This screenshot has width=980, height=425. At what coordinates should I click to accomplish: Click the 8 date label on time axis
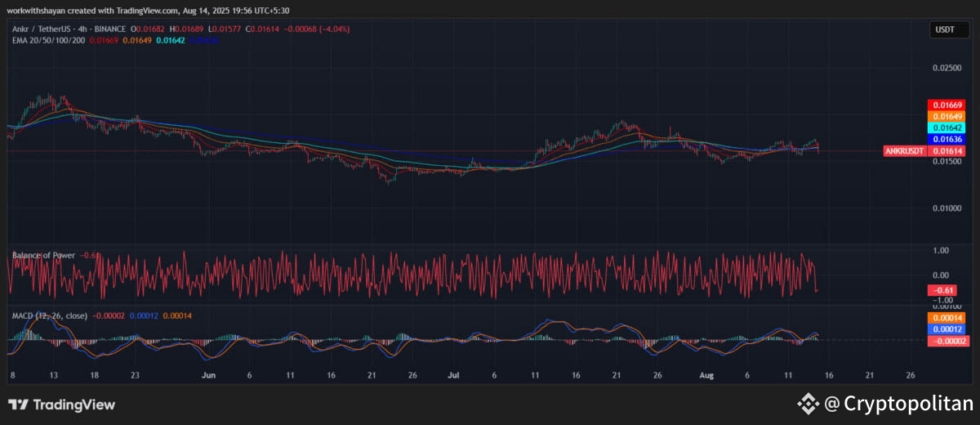tap(12, 375)
